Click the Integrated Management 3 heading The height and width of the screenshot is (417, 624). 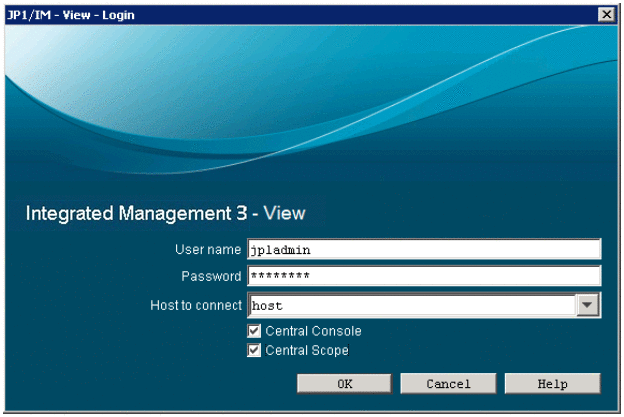[x=165, y=213]
